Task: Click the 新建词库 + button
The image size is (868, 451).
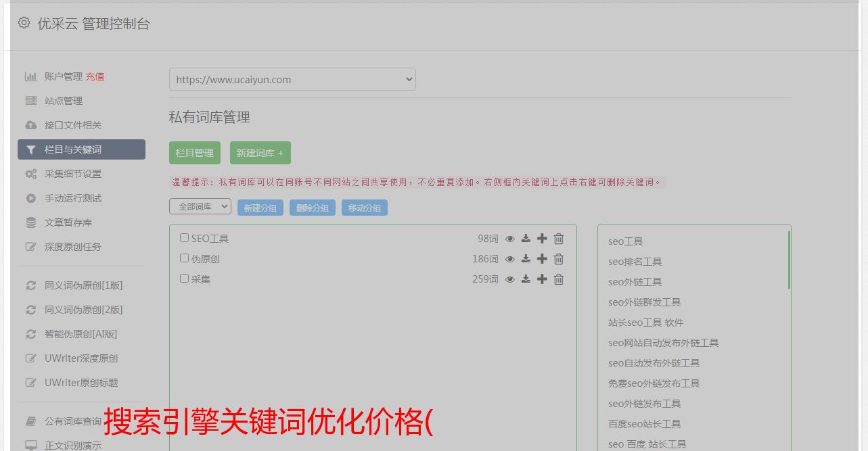Action: coord(260,153)
